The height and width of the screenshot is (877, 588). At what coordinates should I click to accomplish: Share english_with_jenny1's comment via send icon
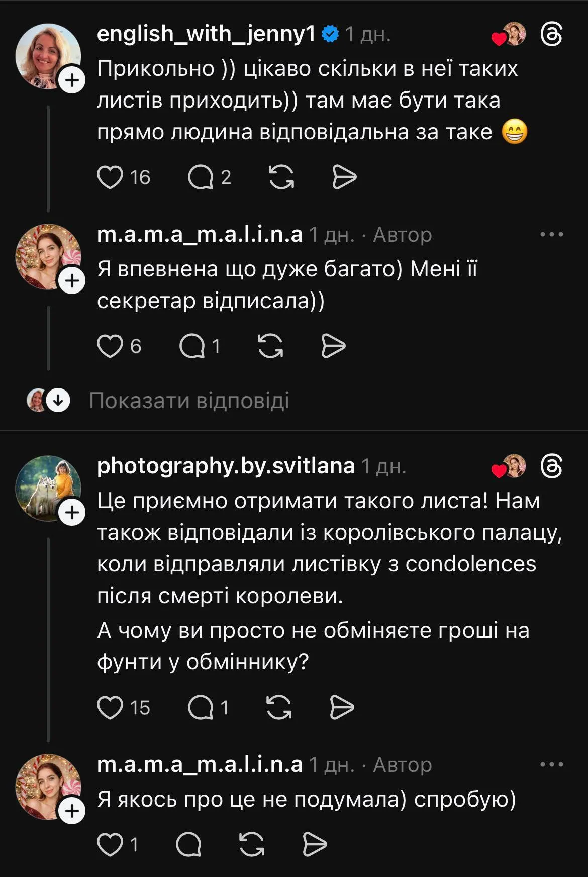344,177
